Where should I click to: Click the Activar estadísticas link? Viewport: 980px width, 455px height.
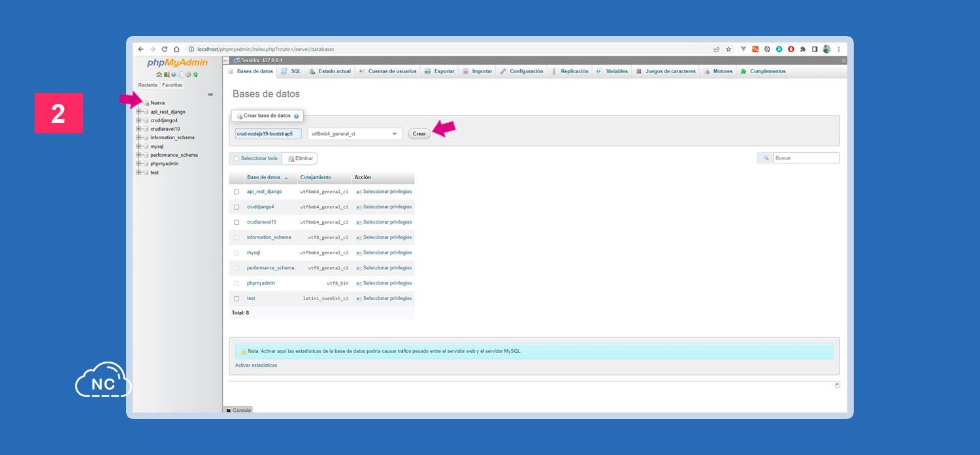[x=256, y=365]
